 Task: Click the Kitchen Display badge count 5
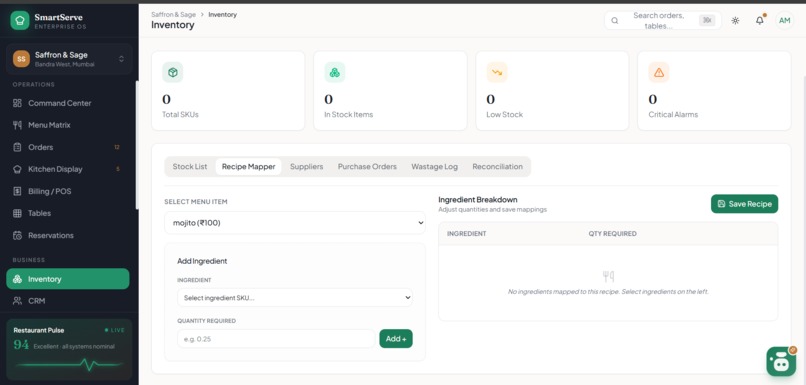pos(118,169)
